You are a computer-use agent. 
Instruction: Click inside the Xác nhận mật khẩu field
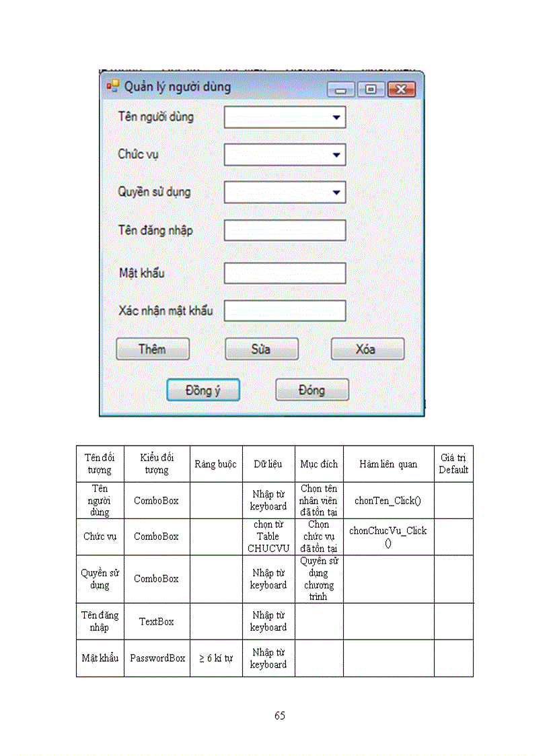click(x=286, y=310)
